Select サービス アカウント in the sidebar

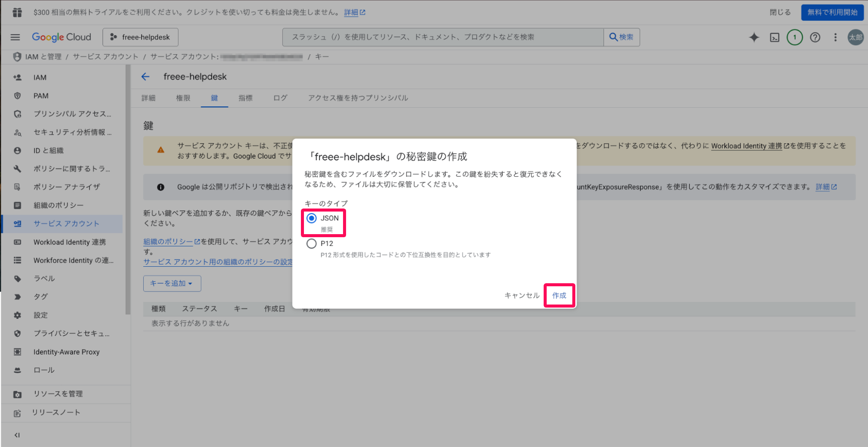62,224
